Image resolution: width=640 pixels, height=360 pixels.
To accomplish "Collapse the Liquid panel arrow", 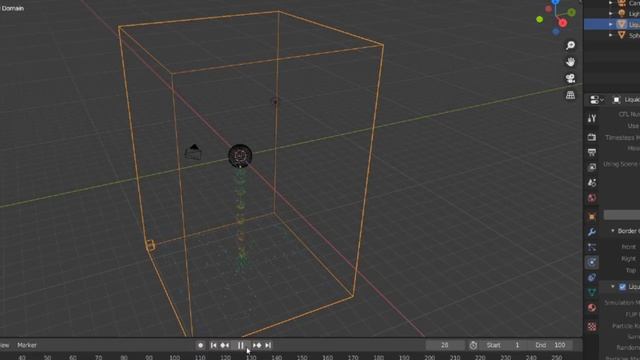I will (x=613, y=287).
